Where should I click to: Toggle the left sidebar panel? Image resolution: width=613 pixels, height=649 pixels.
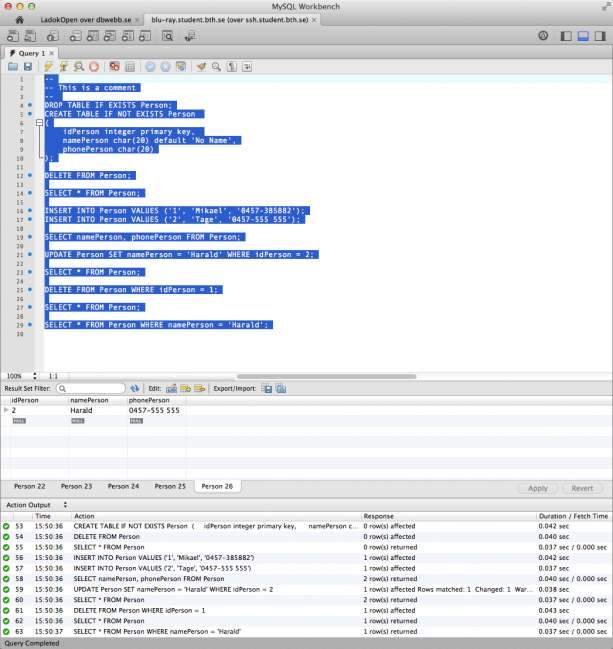tap(566, 36)
